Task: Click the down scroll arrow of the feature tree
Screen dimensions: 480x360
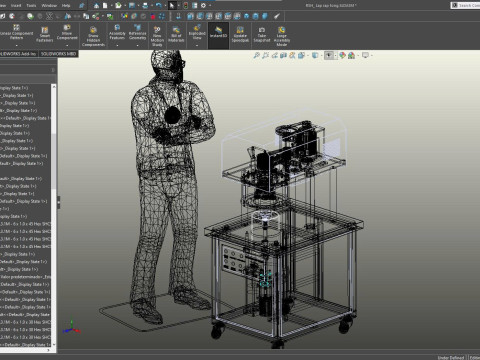Action: [54, 346]
